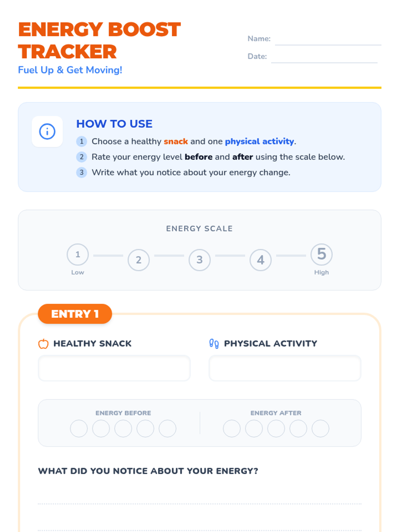Click the first dotted notes line
The image size is (399, 532).
coord(199,504)
